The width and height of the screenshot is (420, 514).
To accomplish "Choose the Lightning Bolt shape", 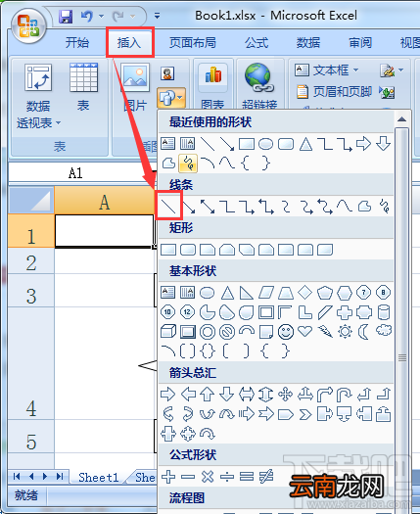I will click(325, 332).
